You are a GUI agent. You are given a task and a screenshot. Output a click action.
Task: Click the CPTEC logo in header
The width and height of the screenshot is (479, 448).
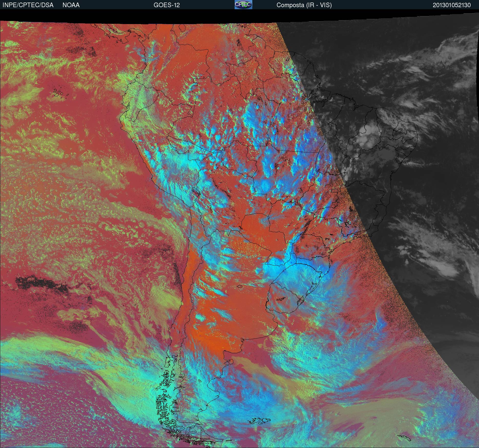243,5
